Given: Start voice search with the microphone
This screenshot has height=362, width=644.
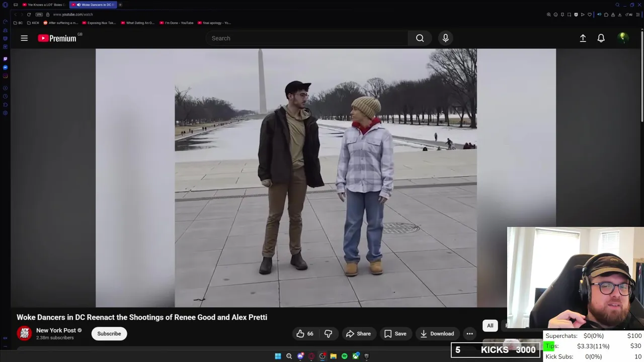Looking at the screenshot, I should pyautogui.click(x=445, y=38).
